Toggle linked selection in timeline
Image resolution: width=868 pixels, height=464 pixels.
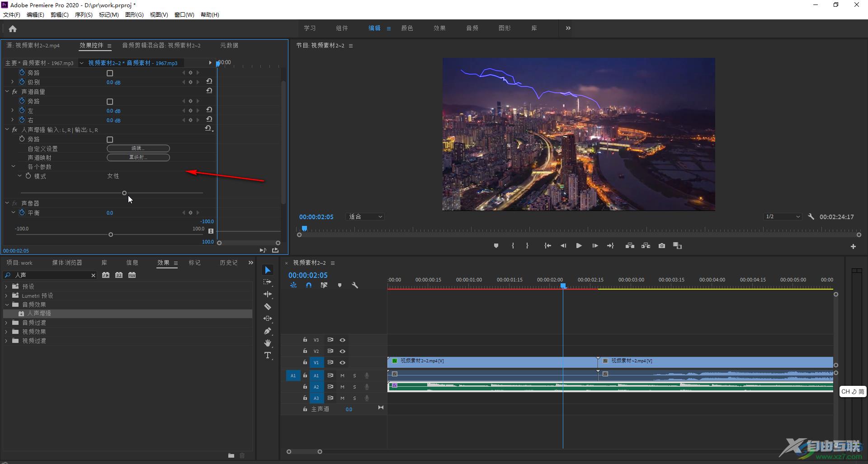[x=324, y=286]
